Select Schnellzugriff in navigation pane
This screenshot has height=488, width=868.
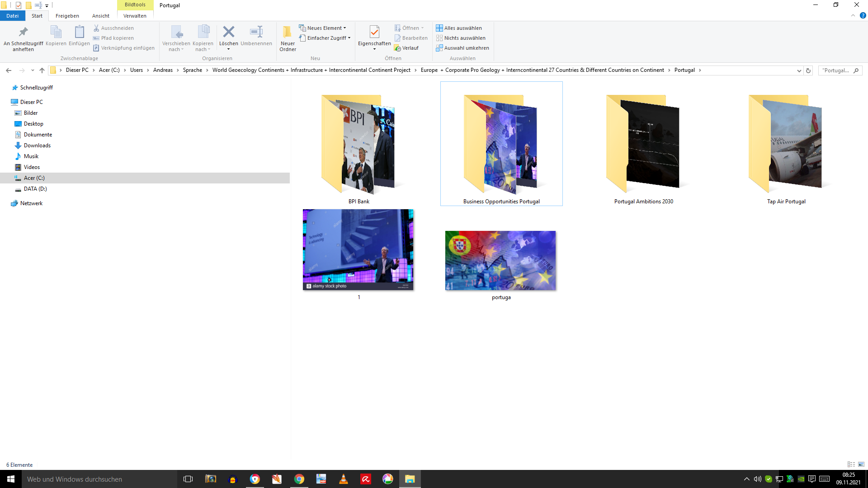point(36,88)
